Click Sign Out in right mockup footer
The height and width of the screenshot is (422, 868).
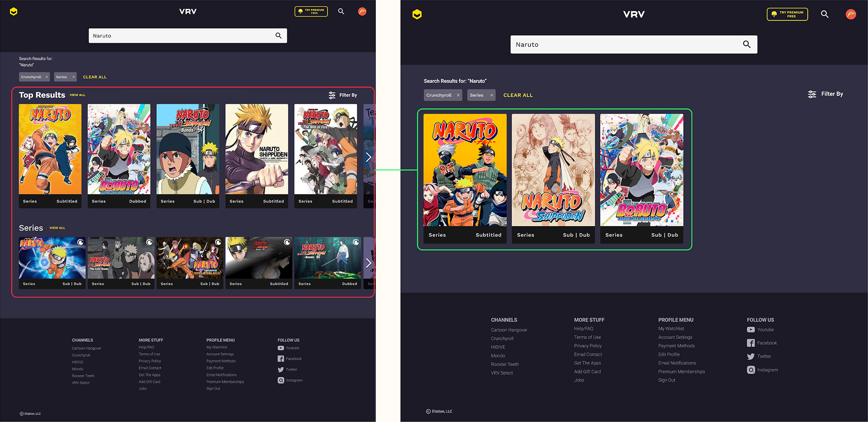tap(667, 380)
